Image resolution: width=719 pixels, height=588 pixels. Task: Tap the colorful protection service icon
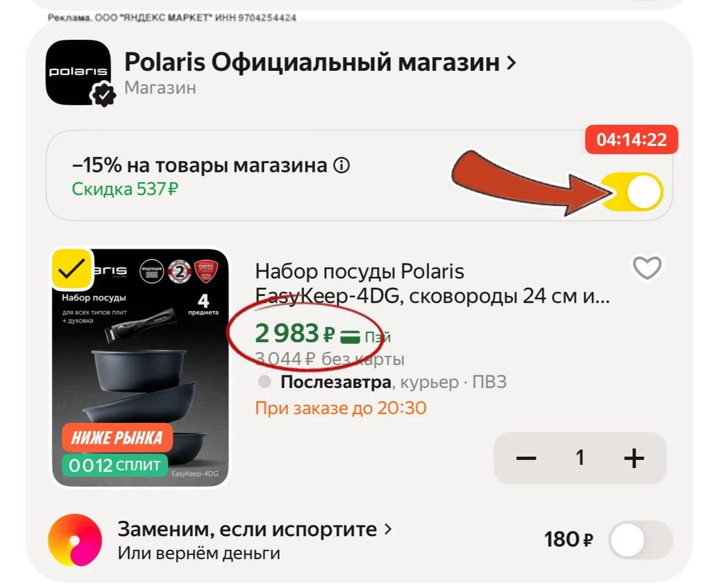75,540
